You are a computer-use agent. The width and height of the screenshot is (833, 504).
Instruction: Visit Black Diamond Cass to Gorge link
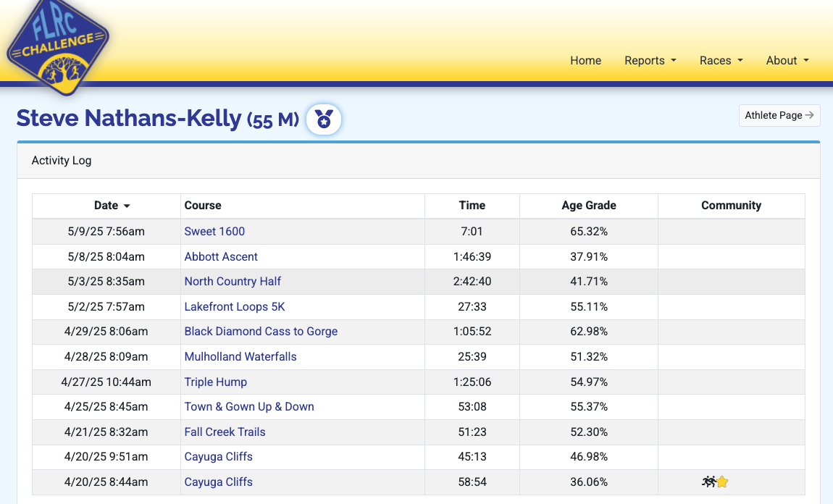pyautogui.click(x=261, y=332)
